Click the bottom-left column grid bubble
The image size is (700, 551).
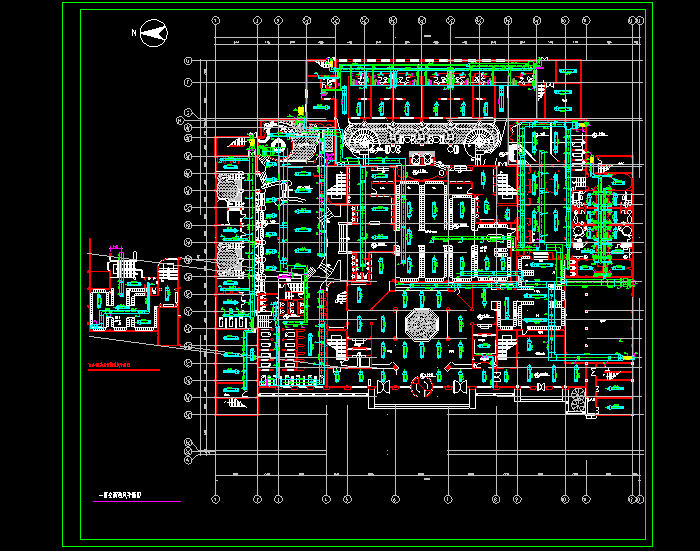[x=215, y=498]
